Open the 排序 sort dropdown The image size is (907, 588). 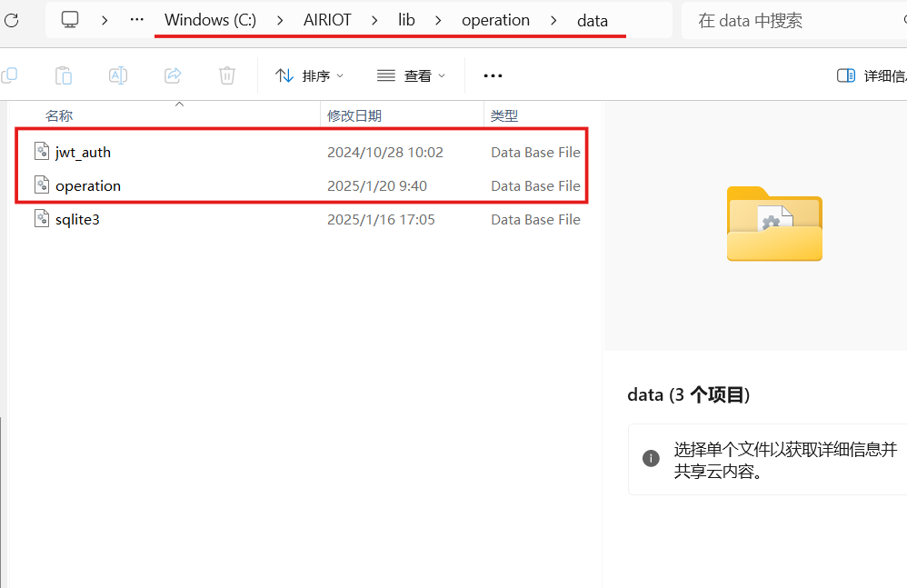coord(310,75)
